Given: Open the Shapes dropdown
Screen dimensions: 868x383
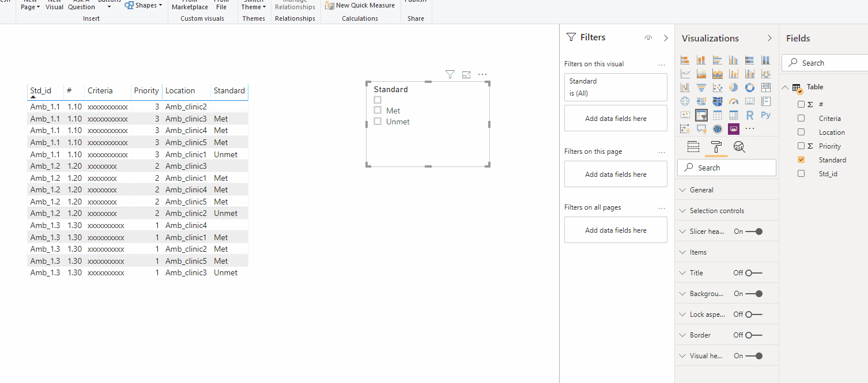Looking at the screenshot, I should click(144, 5).
